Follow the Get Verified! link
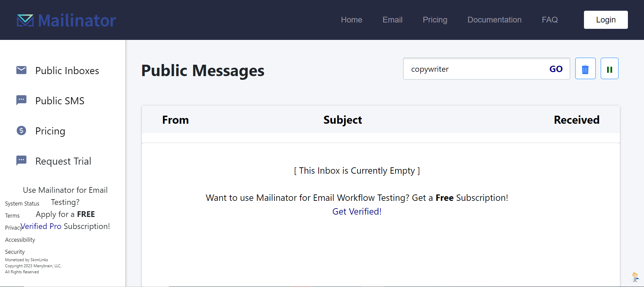644x287 pixels. tap(357, 212)
